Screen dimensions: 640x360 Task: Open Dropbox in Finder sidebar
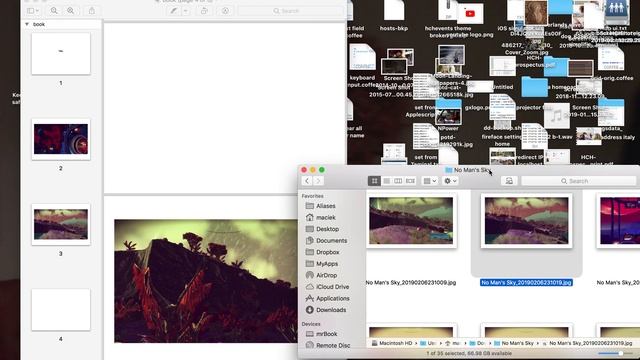coord(327,252)
